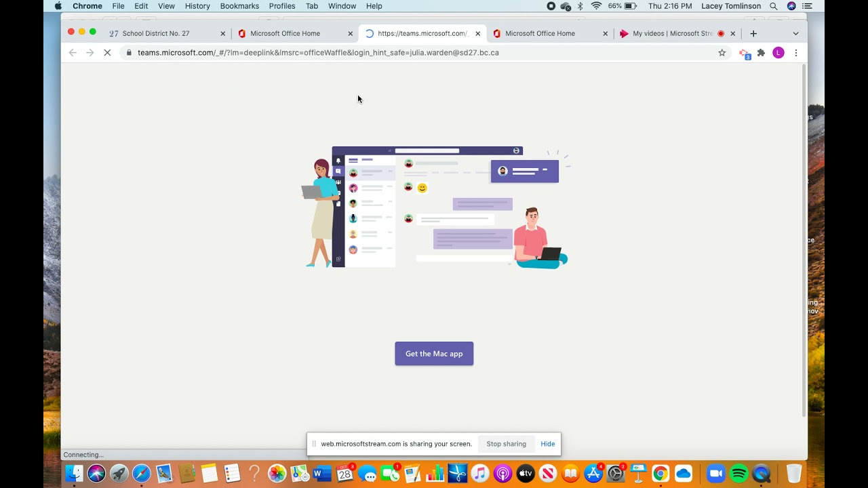Image resolution: width=868 pixels, height=488 pixels.
Task: Open the Apple menu
Action: coord(58,6)
